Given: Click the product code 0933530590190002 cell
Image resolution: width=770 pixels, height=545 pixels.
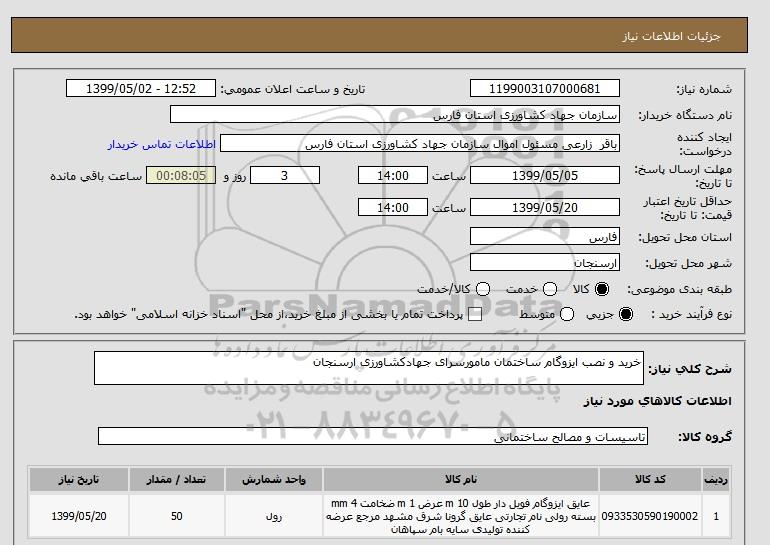Looking at the screenshot, I should click(650, 516).
